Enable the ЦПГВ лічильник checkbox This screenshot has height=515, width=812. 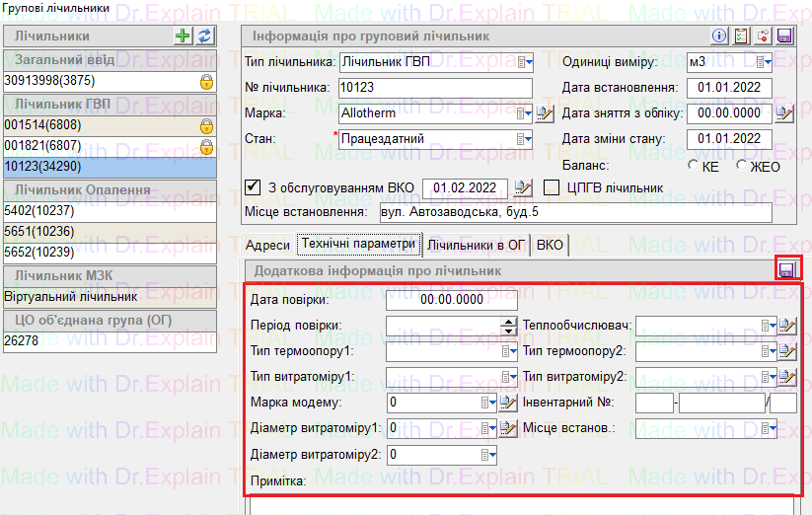pos(551,187)
